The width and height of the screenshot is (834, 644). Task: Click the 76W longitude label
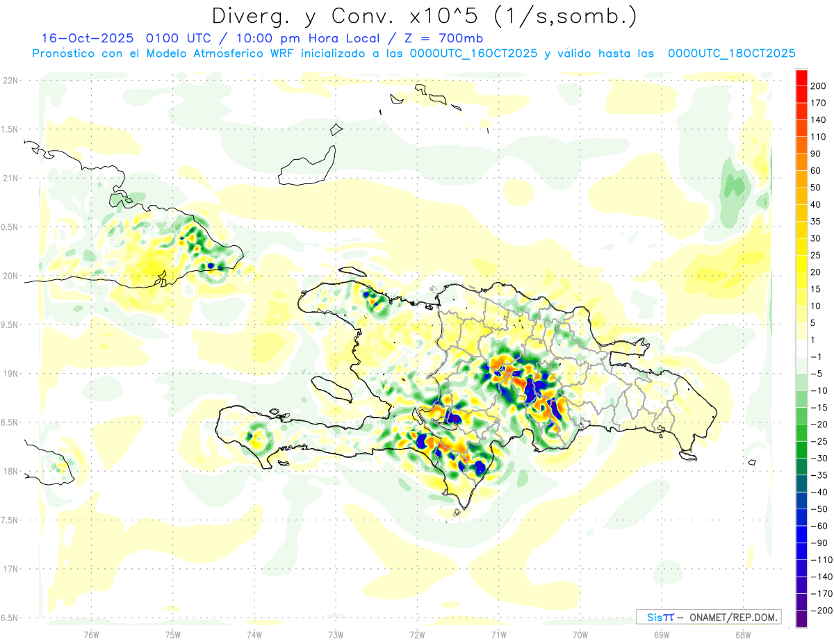(x=91, y=635)
